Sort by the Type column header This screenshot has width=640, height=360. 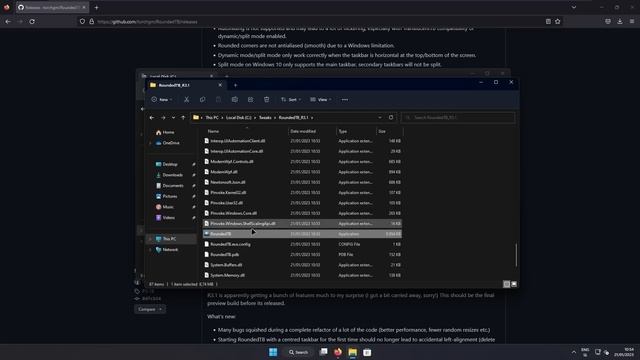coord(342,131)
